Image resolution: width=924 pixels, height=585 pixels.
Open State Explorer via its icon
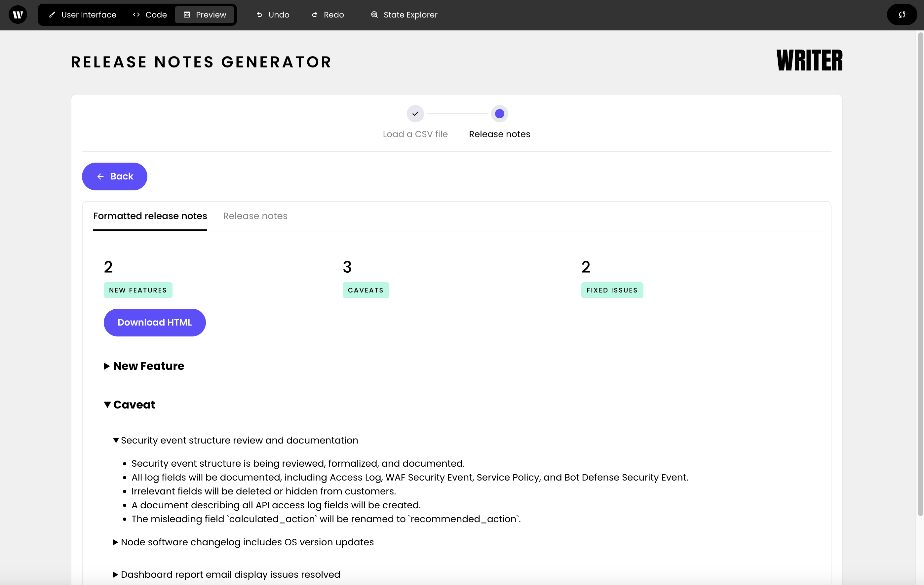(374, 15)
